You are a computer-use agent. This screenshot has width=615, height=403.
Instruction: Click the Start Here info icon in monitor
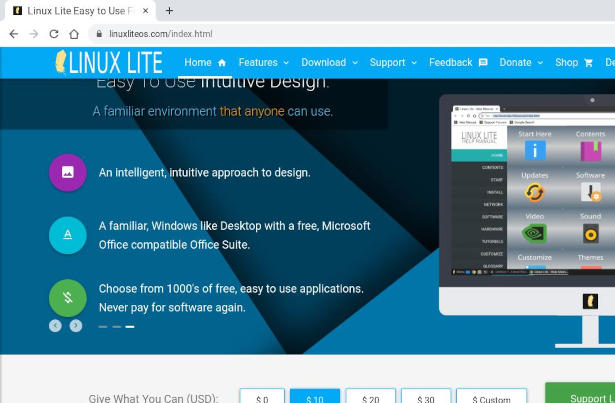click(x=535, y=151)
